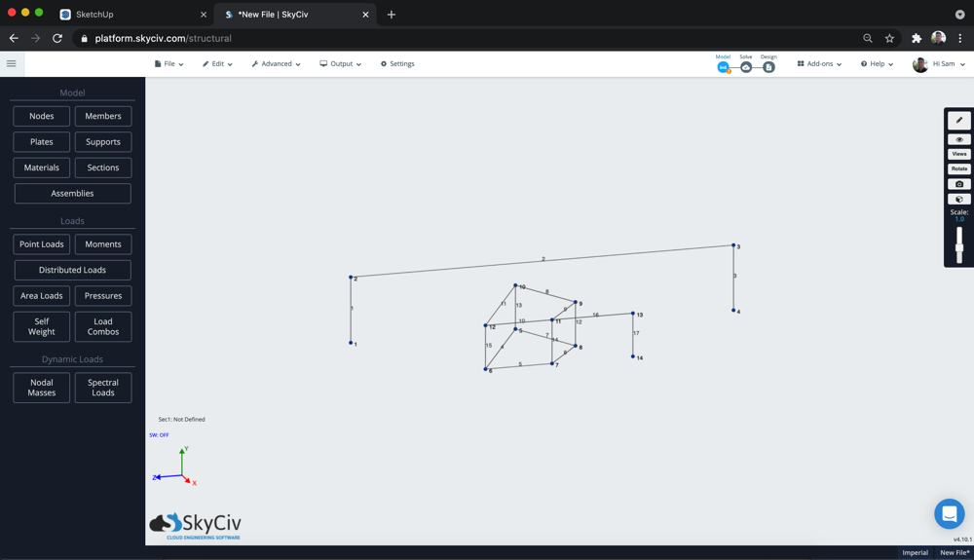Open Self Weight settings
Screen dimensions: 974x560
tap(42, 326)
